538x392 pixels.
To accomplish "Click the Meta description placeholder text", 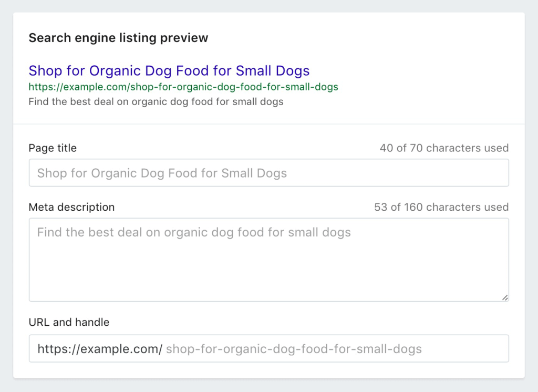I will pos(194,232).
